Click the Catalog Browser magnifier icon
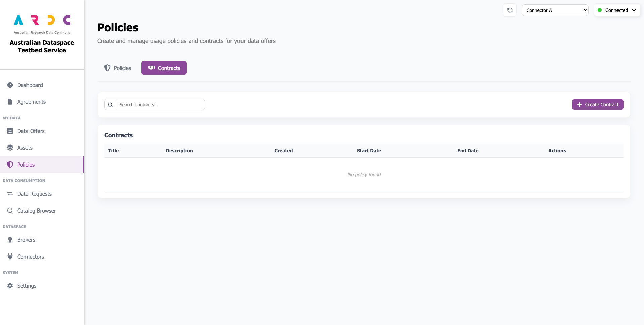644x325 pixels. tap(10, 211)
